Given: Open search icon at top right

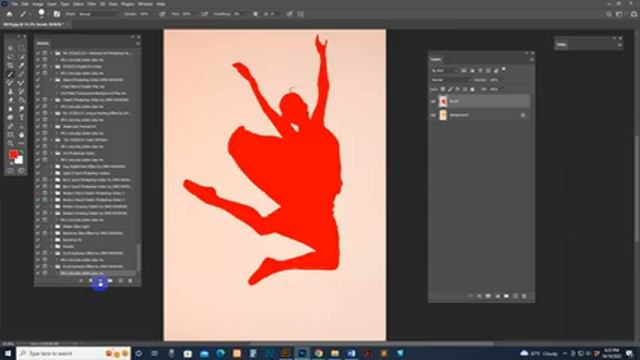Looking at the screenshot, I should pyautogui.click(x=609, y=14).
